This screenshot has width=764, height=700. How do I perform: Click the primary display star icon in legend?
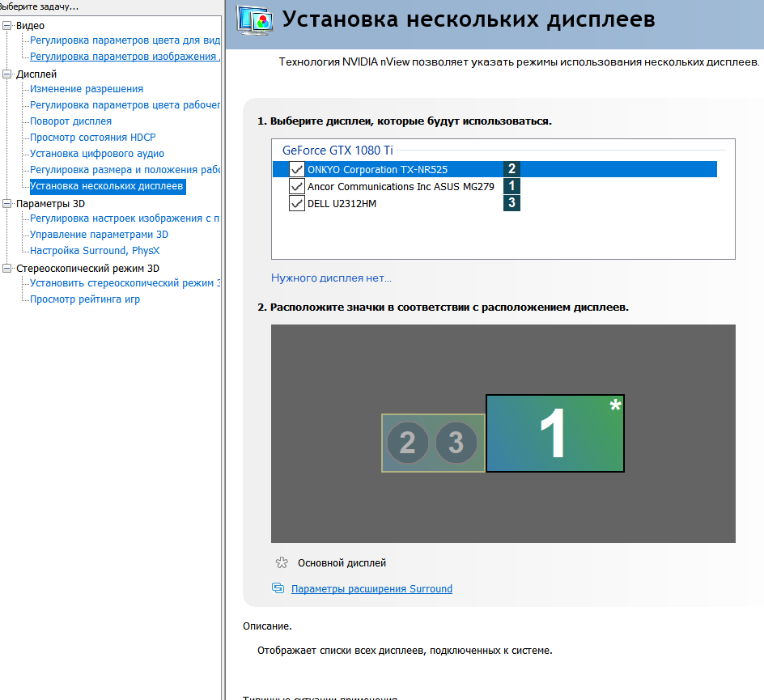point(282,562)
